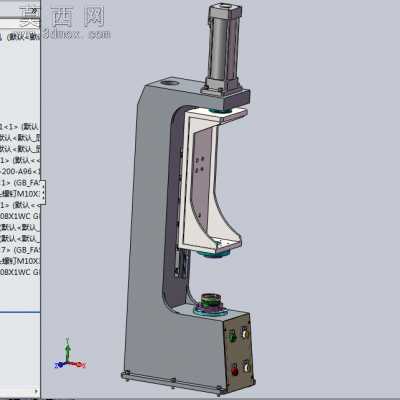This screenshot has width=400, height=400.
Task: Select the red push button on control box
Action: 235,371
